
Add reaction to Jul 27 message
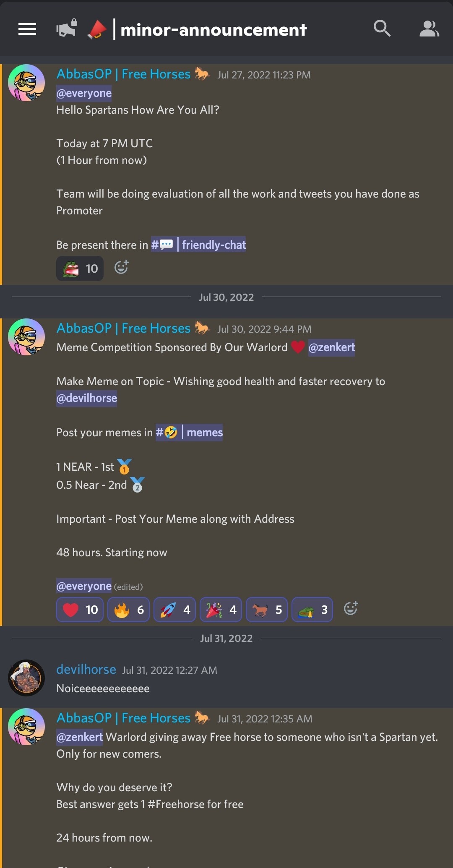(x=122, y=267)
